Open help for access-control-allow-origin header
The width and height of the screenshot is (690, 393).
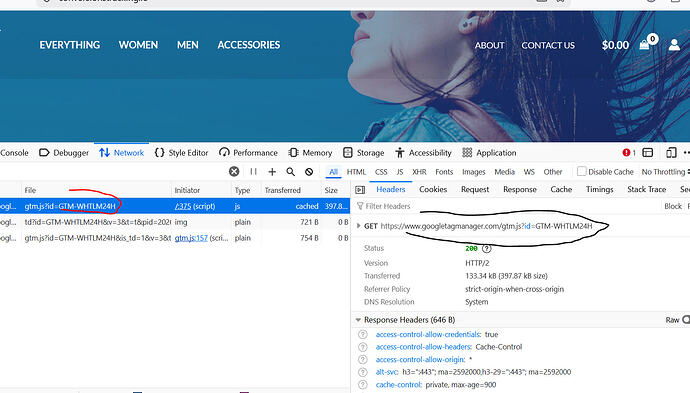click(363, 360)
